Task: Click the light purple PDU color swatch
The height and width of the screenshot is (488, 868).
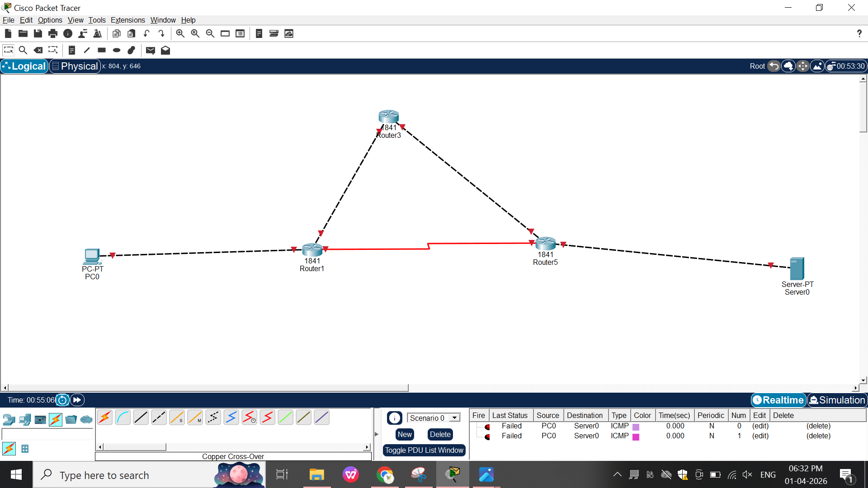Action: (x=636, y=427)
